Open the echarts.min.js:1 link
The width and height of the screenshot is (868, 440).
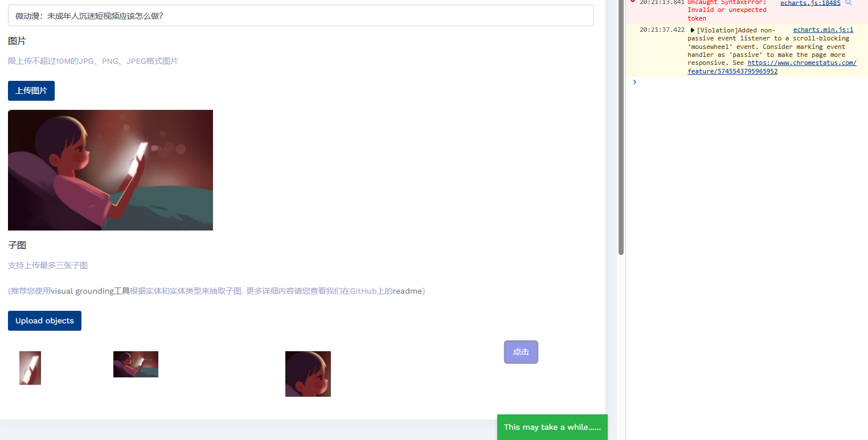(823, 30)
